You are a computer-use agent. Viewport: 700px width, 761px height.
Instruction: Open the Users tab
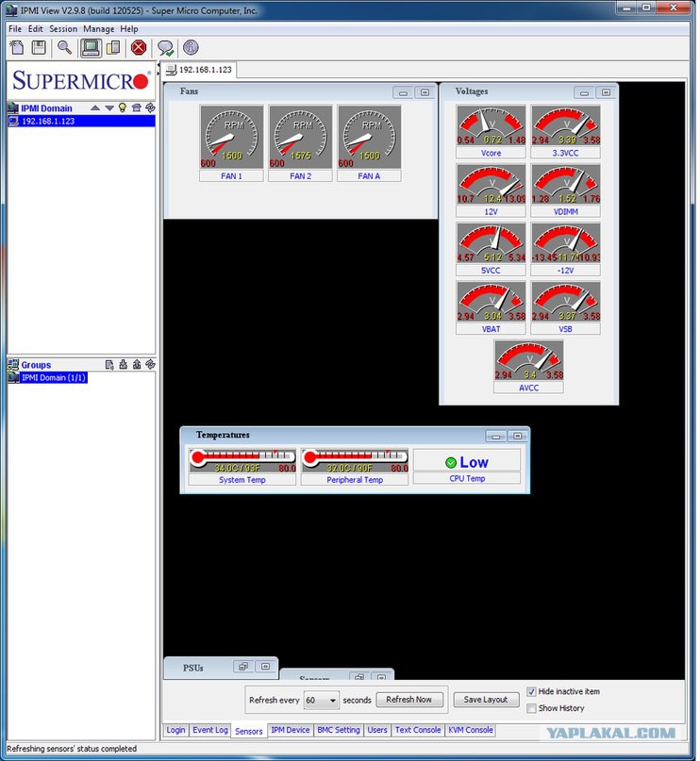point(377,730)
